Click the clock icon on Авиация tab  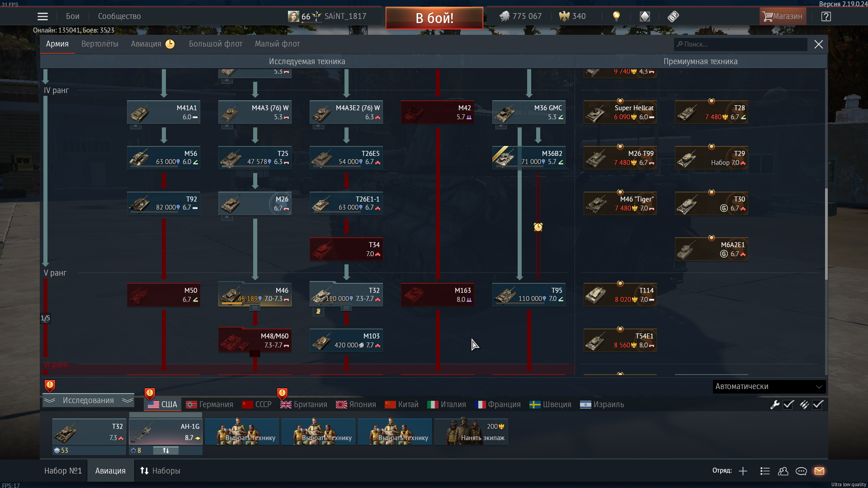[x=170, y=44]
